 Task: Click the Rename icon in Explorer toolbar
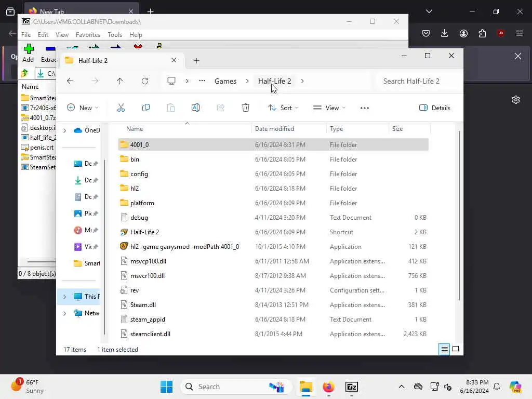[196, 108]
